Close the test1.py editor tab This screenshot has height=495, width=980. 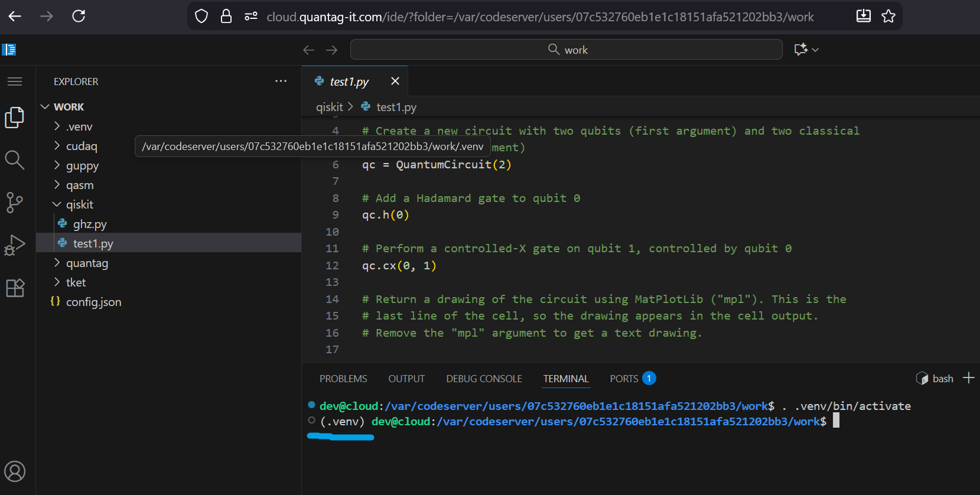(395, 81)
